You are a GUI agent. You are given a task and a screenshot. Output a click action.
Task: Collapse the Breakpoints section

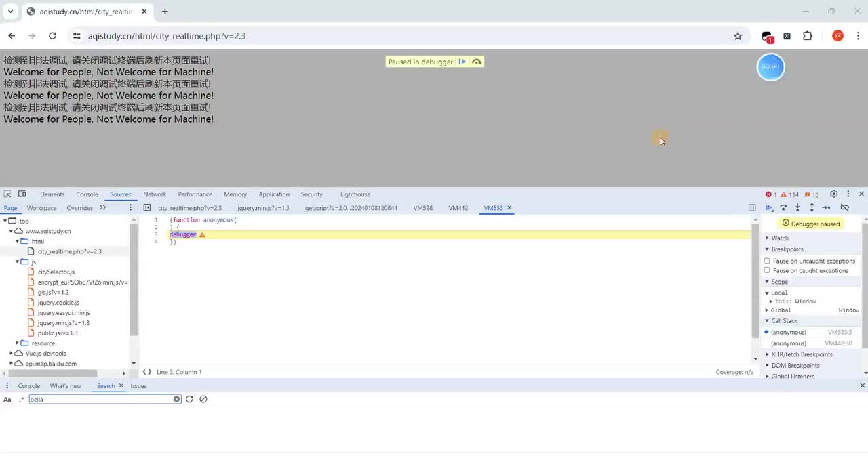767,249
